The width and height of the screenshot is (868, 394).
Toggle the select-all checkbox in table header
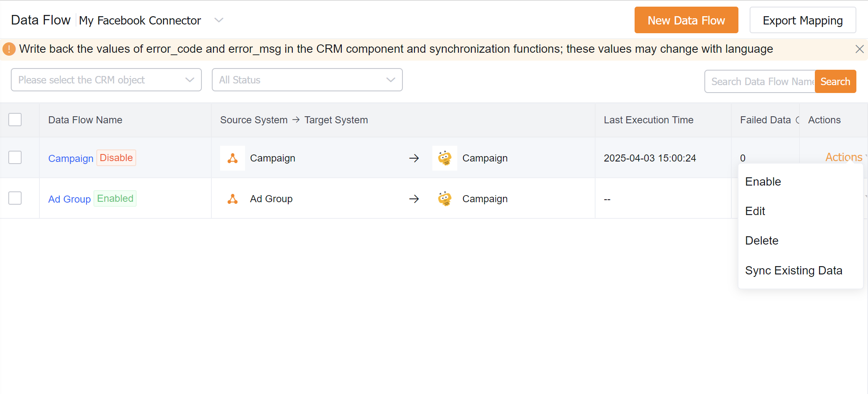point(15,120)
